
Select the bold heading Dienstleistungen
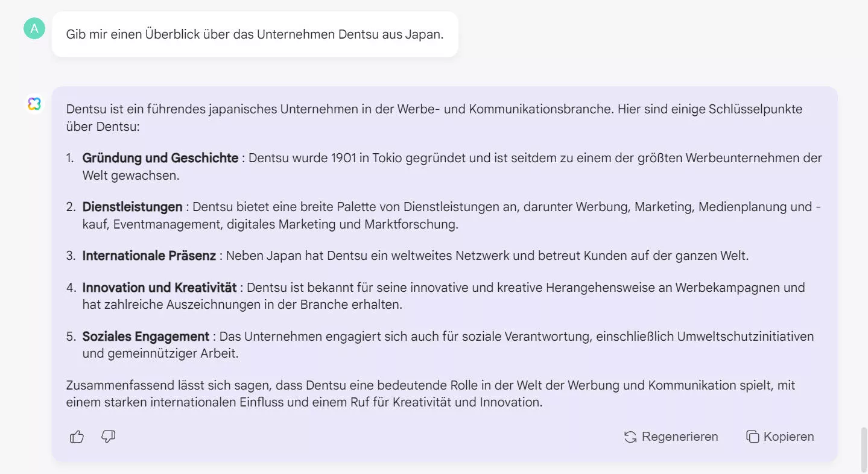(x=132, y=206)
